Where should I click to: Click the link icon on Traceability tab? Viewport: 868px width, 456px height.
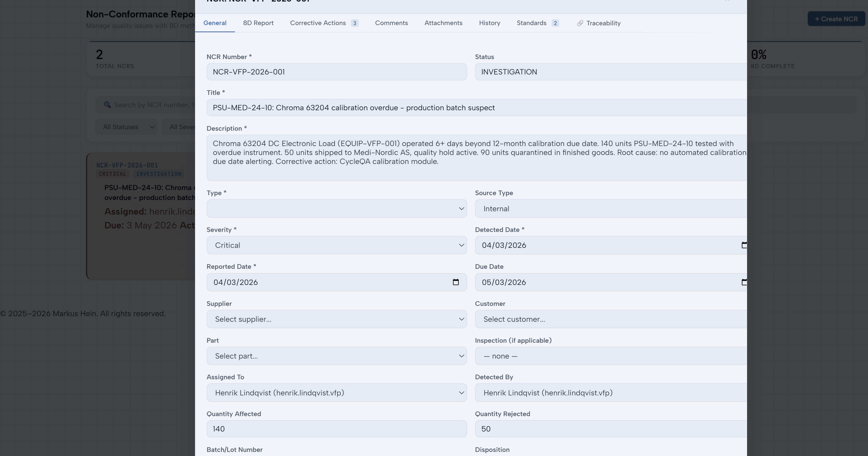(580, 23)
